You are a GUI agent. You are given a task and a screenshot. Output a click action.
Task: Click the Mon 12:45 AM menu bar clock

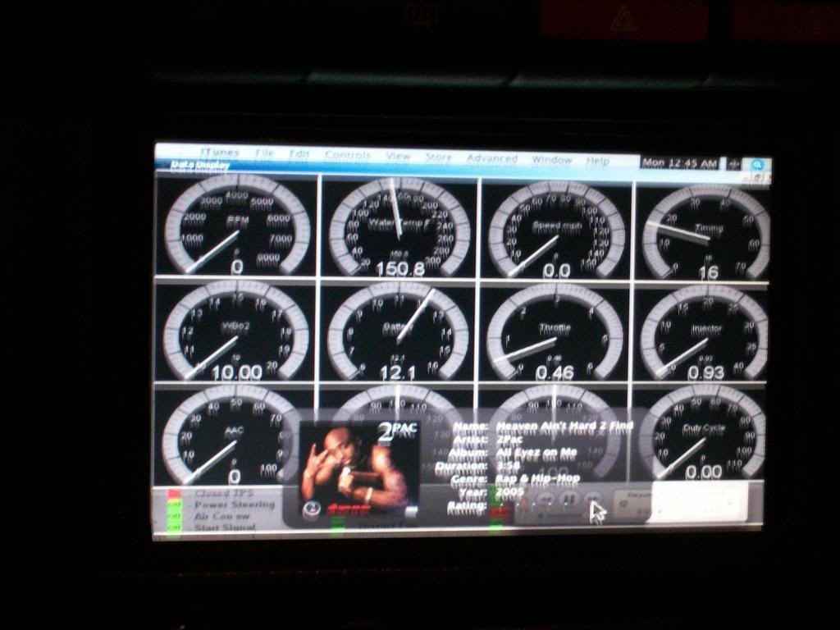[679, 163]
